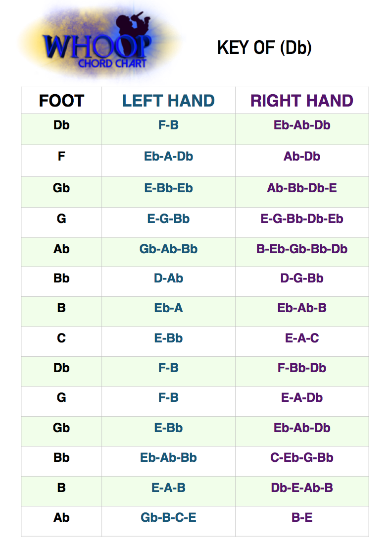The width and height of the screenshot is (392, 557).
Task: Select the C foot note cell
Action: tap(61, 338)
